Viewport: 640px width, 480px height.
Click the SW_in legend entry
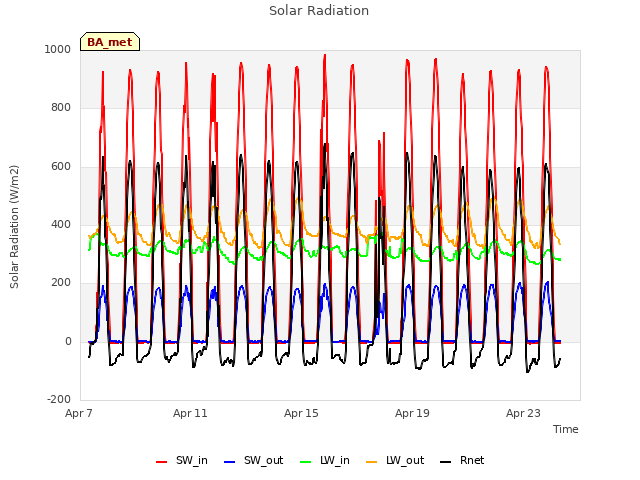pos(182,460)
